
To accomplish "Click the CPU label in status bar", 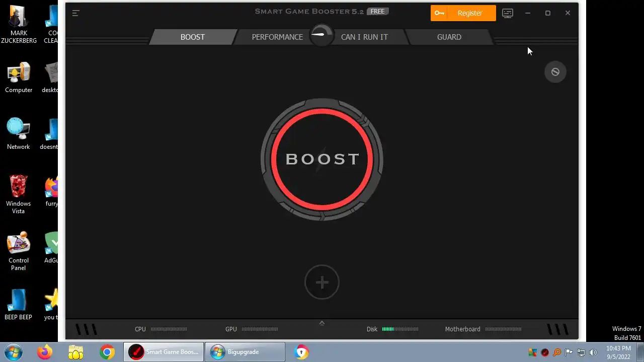I will pos(140,329).
